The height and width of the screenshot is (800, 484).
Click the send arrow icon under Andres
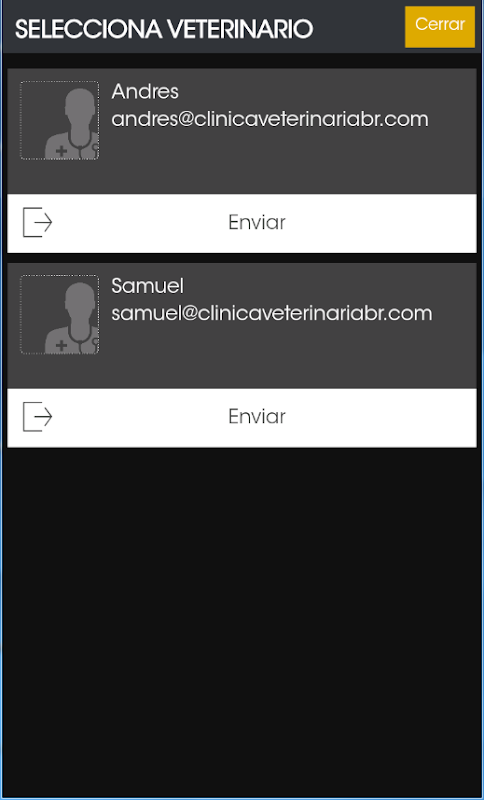38,222
